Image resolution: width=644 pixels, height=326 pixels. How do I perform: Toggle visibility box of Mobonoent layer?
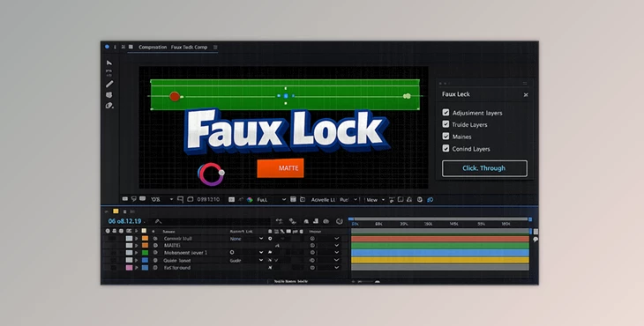tap(129, 253)
